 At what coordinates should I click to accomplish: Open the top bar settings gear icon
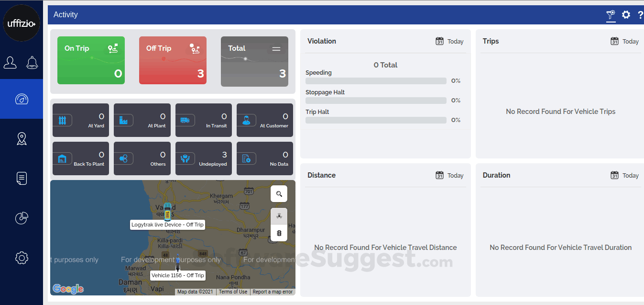[626, 15]
